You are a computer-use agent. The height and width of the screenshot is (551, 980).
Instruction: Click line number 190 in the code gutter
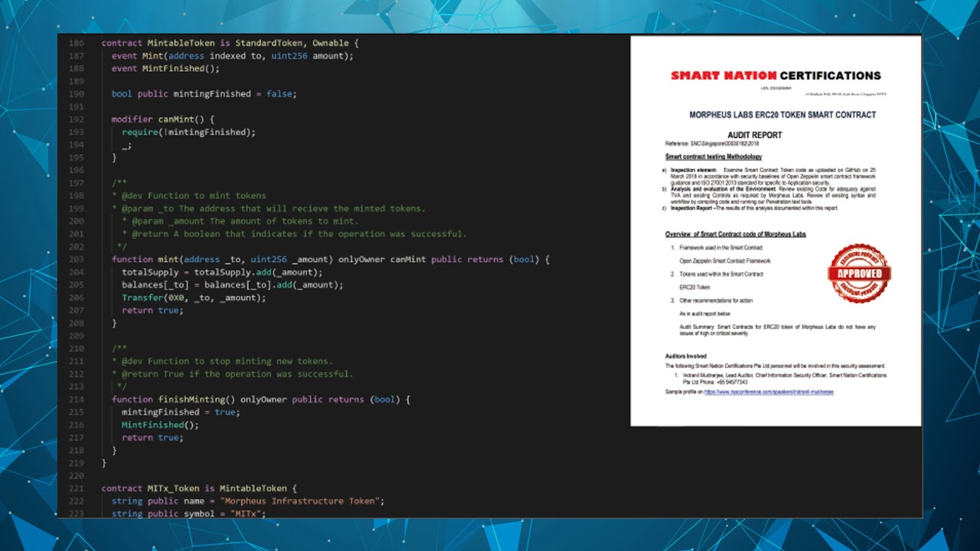click(x=77, y=94)
